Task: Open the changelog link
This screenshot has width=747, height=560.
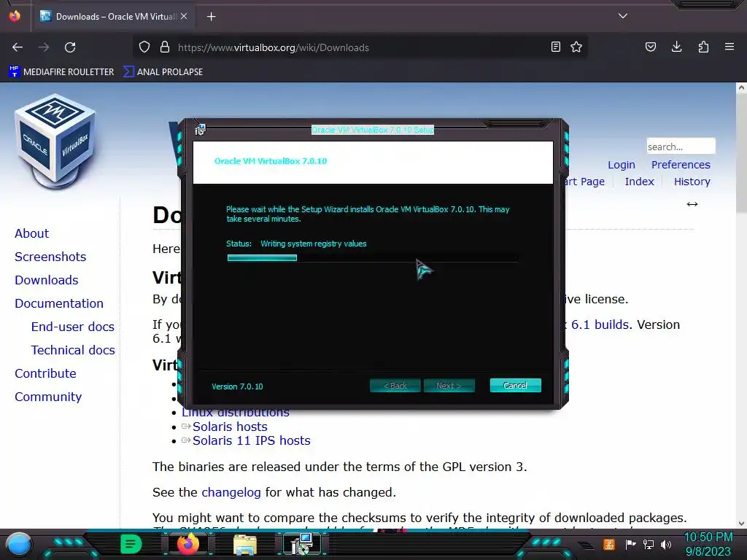Action: pyautogui.click(x=231, y=492)
